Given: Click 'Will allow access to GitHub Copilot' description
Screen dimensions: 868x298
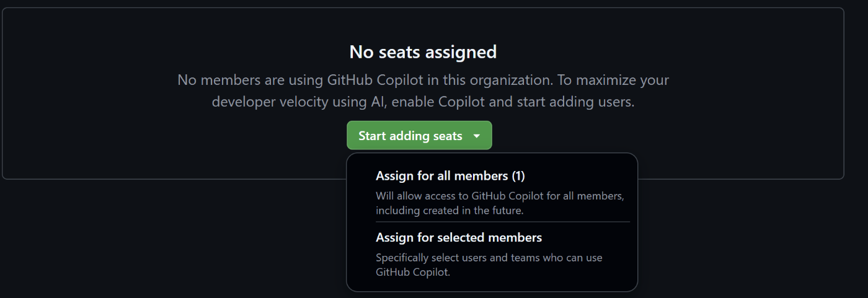Looking at the screenshot, I should click(499, 196).
